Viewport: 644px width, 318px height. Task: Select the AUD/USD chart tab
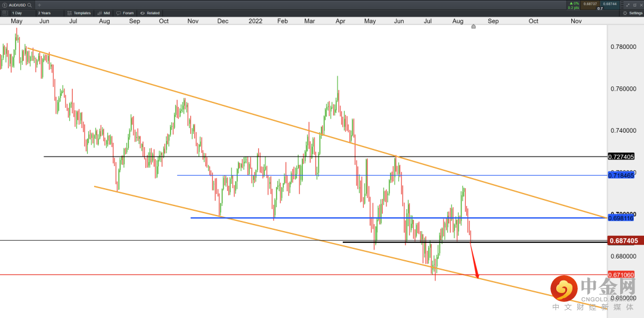click(x=18, y=5)
